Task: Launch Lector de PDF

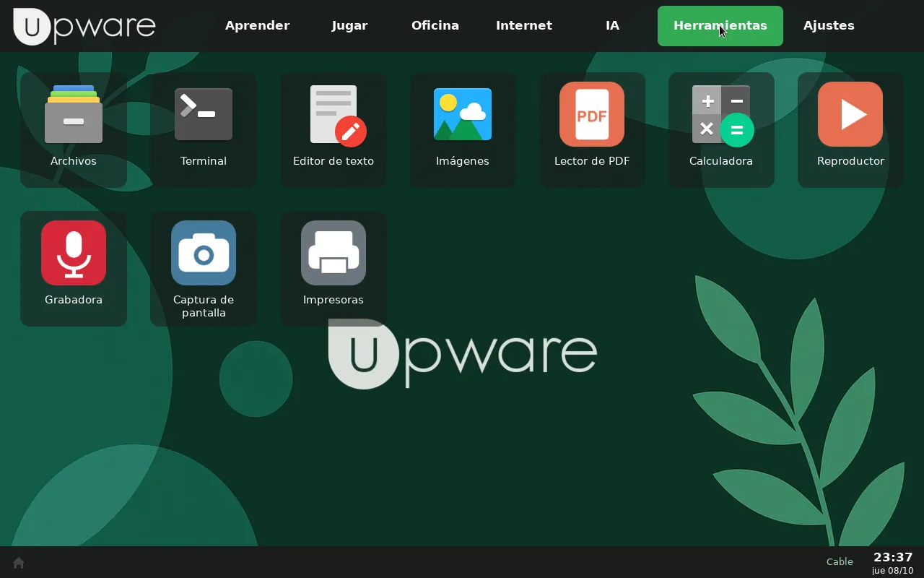Action: (592, 130)
